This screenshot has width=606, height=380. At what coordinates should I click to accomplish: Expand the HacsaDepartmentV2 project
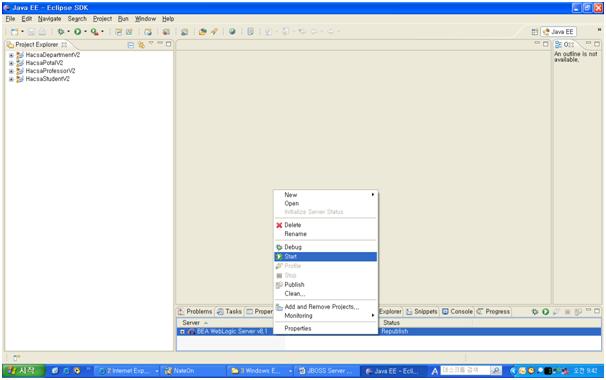click(11, 55)
